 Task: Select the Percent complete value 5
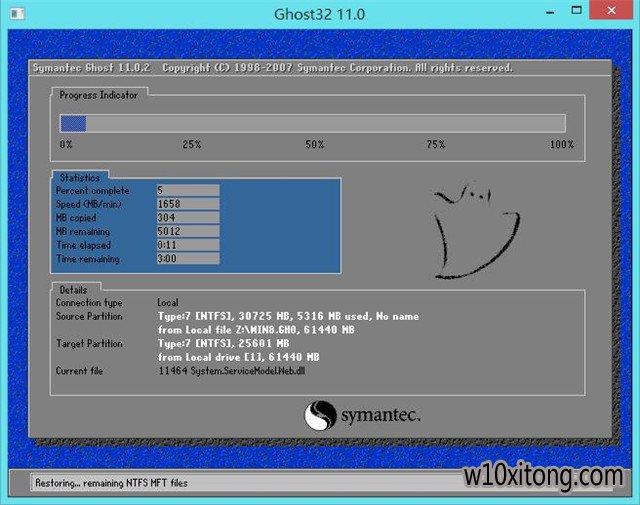tap(188, 190)
